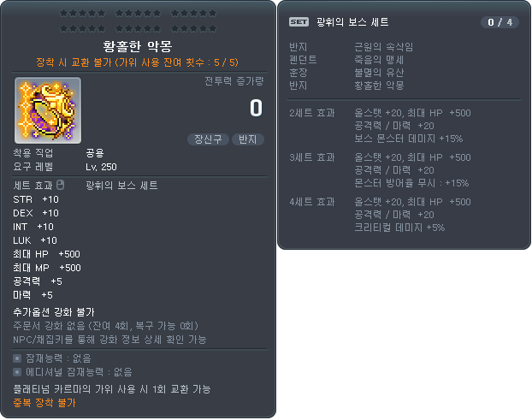Click the 0 / 4 set counter badge
532x420 pixels.
[499, 22]
